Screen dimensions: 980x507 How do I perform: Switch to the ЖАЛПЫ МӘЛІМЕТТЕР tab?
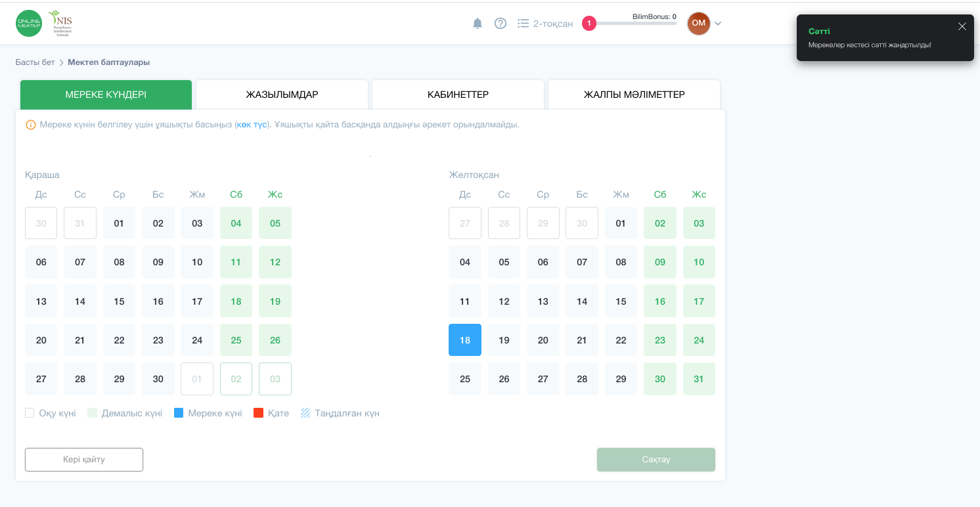[x=634, y=95]
